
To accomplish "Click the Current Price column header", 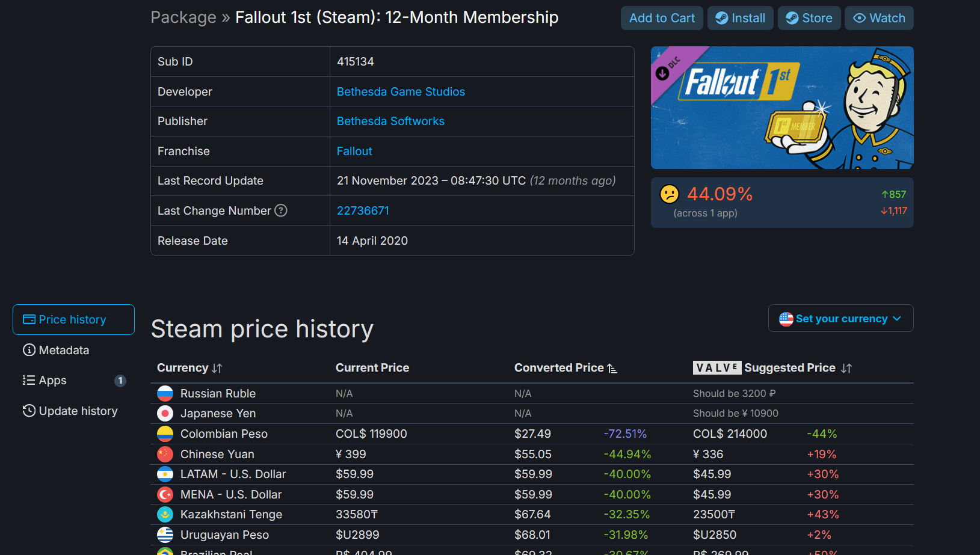I will 372,367.
